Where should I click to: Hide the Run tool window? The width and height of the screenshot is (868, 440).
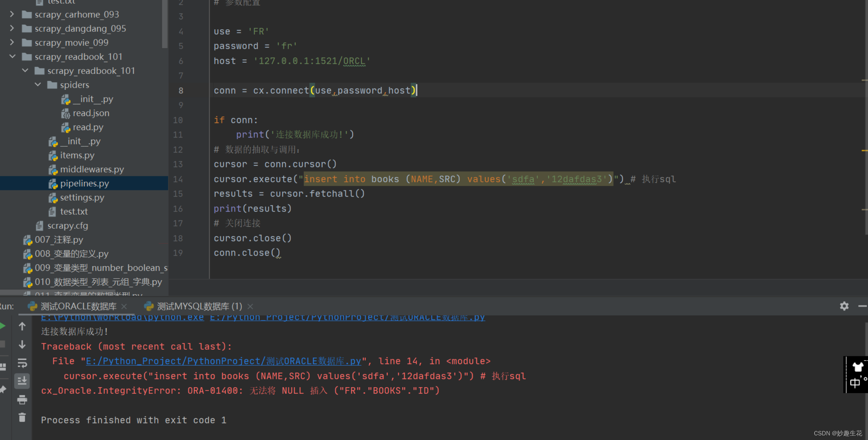pyautogui.click(x=864, y=306)
